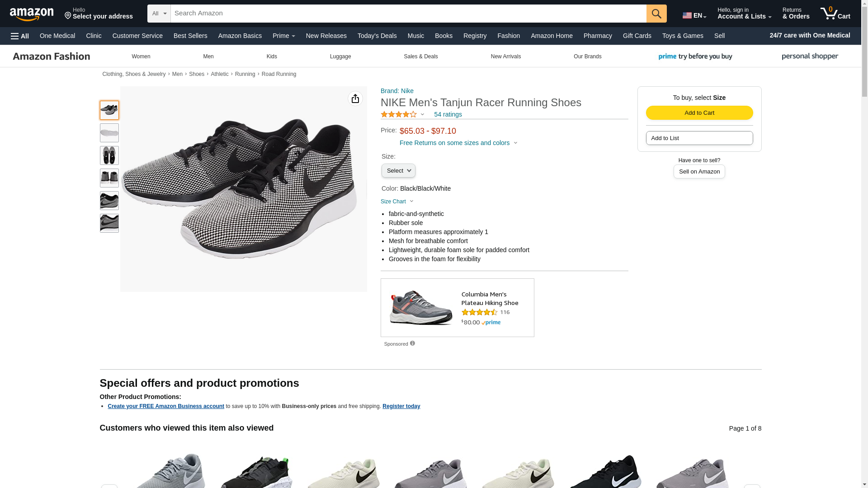Open the 54 ratings link
The image size is (868, 488).
[x=448, y=115]
